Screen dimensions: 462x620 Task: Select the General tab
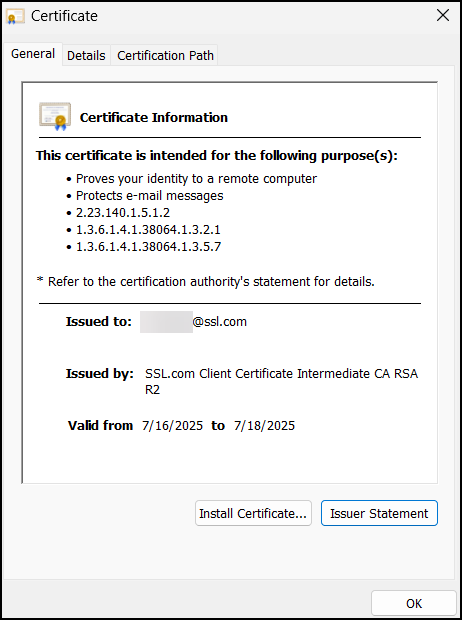33,54
